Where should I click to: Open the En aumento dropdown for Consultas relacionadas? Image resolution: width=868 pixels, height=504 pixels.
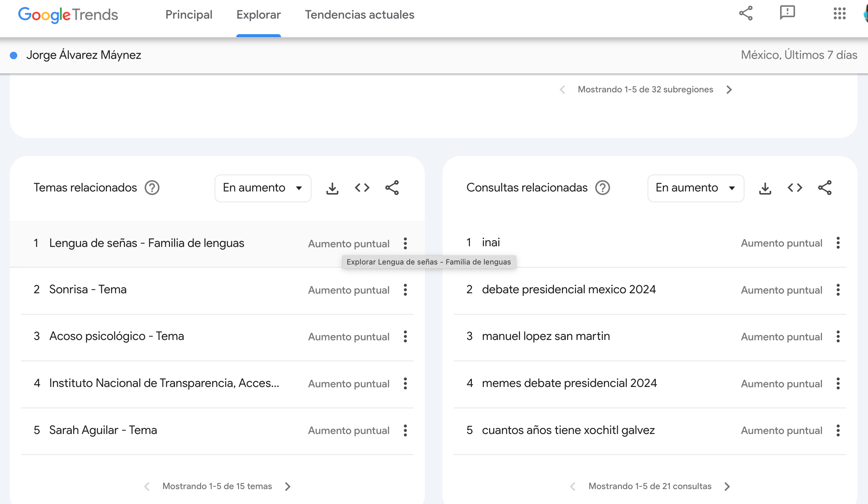coord(695,188)
